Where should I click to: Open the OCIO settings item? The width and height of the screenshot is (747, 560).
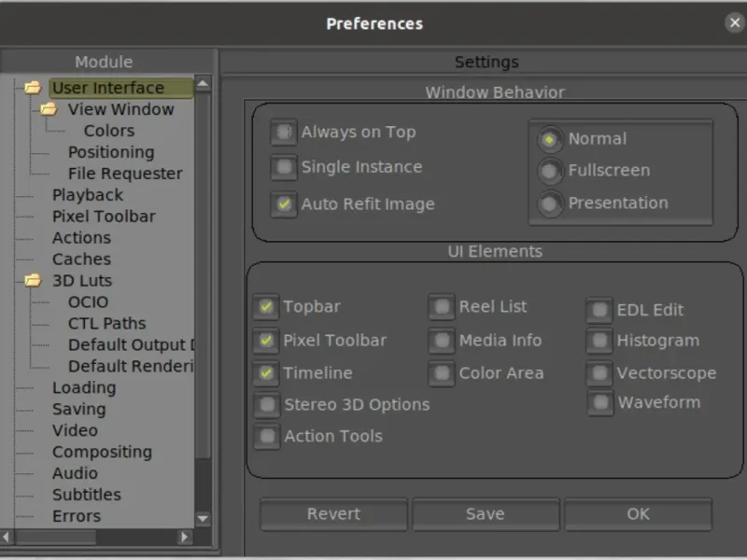tap(88, 301)
